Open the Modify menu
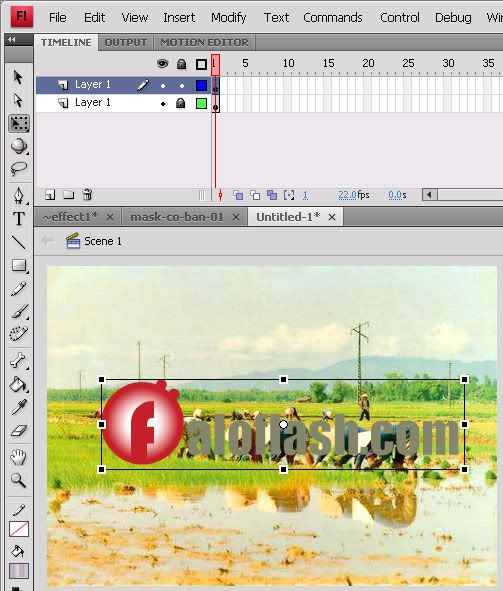Viewport: 503px width, 591px height. [x=228, y=17]
